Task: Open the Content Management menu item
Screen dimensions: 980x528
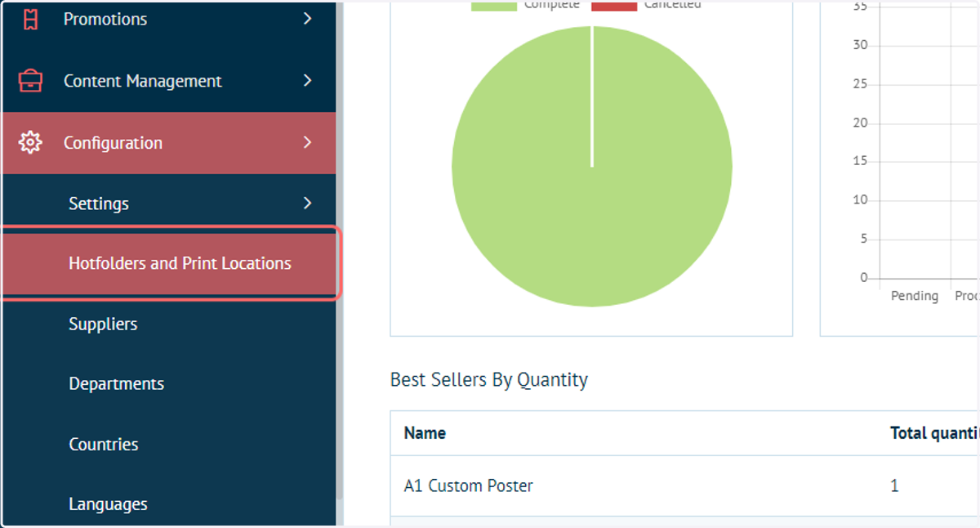Action: tap(169, 81)
